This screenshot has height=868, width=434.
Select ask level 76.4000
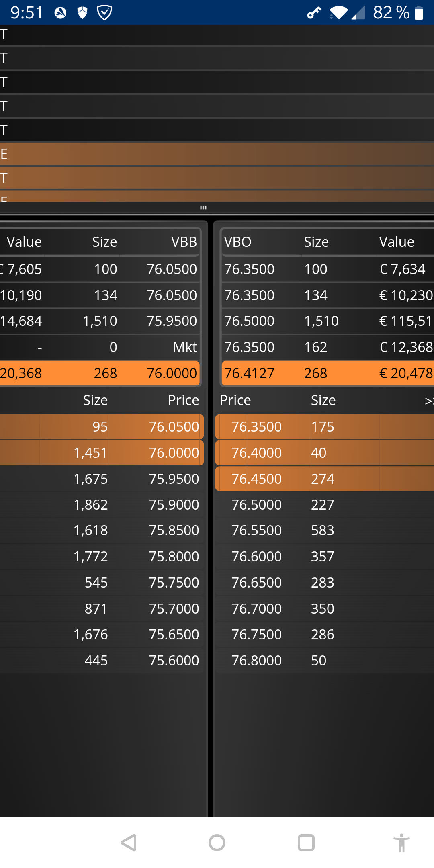coord(325,453)
